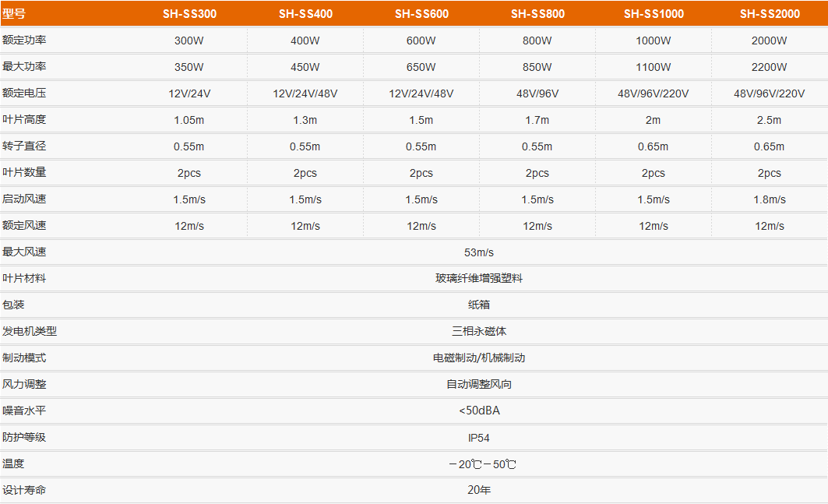Select the 1.05m blade height value
Viewport: 828px width, 504px height.
click(x=189, y=120)
